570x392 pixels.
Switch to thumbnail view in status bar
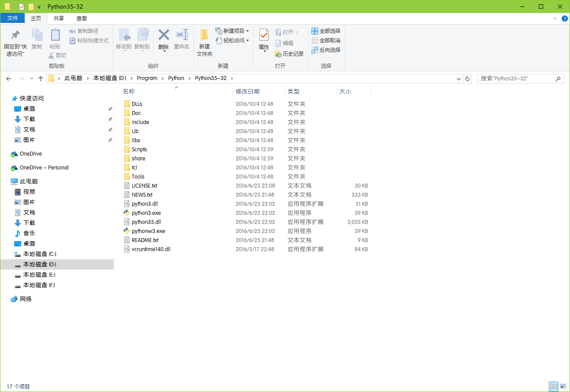[x=564, y=386]
